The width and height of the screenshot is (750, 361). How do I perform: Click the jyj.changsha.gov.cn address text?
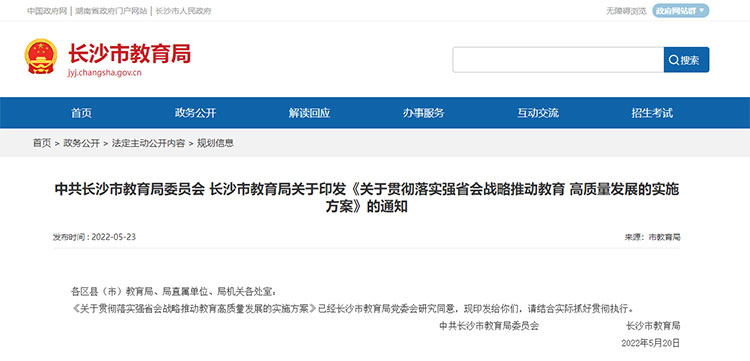pos(105,73)
